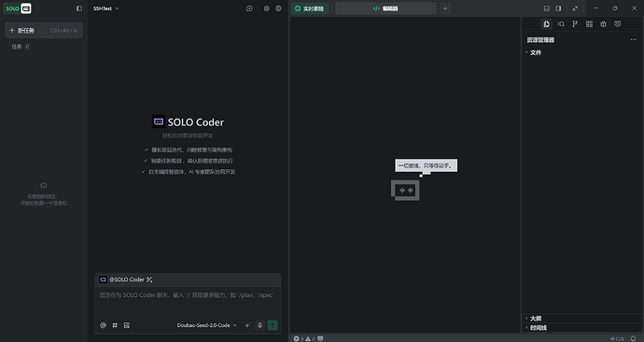Open the SSHTest project dropdown

106,8
